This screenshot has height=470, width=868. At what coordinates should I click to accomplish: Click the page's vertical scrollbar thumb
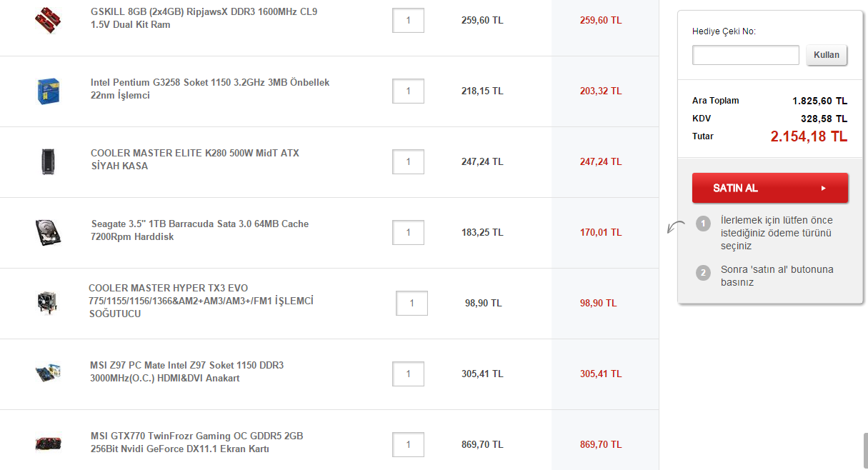pos(865,450)
